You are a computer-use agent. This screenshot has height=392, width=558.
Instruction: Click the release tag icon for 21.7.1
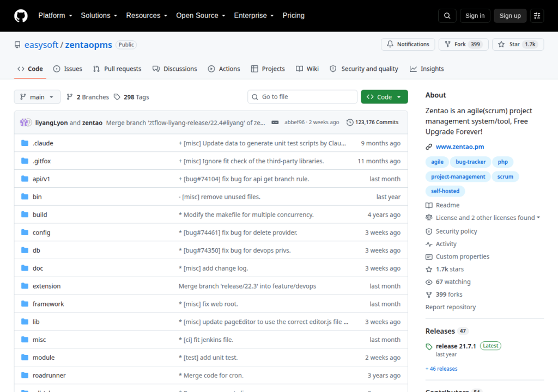(x=429, y=346)
